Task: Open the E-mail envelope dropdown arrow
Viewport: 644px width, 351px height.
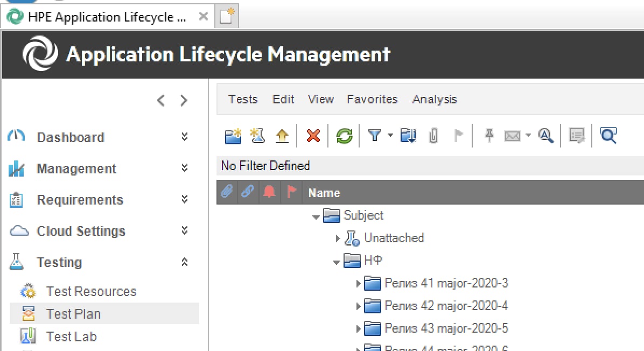Action: click(x=528, y=135)
